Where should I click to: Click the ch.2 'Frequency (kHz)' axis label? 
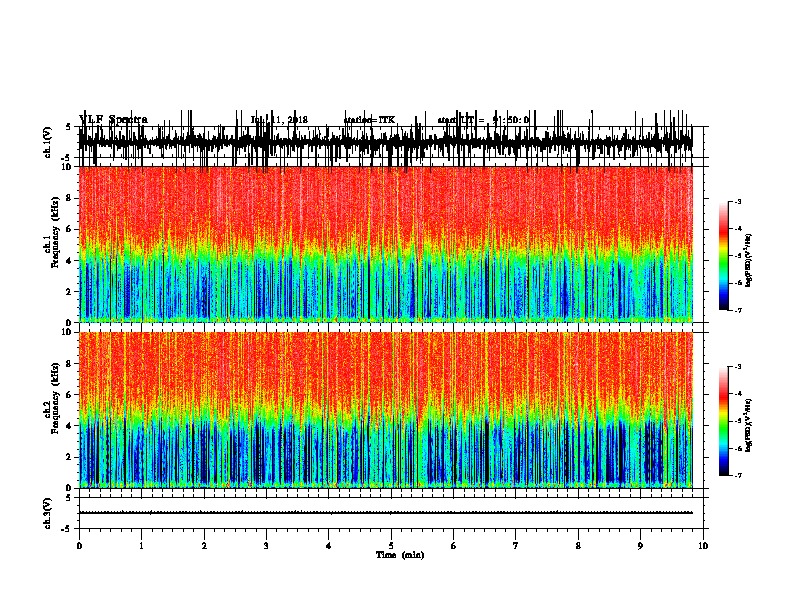pyautogui.click(x=55, y=399)
